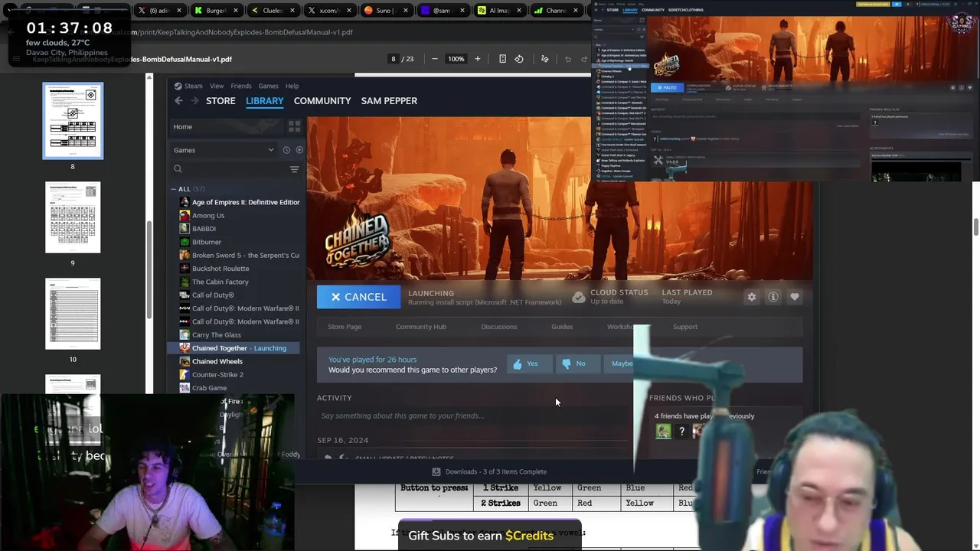
Task: Open the Discussions link
Action: pos(499,327)
